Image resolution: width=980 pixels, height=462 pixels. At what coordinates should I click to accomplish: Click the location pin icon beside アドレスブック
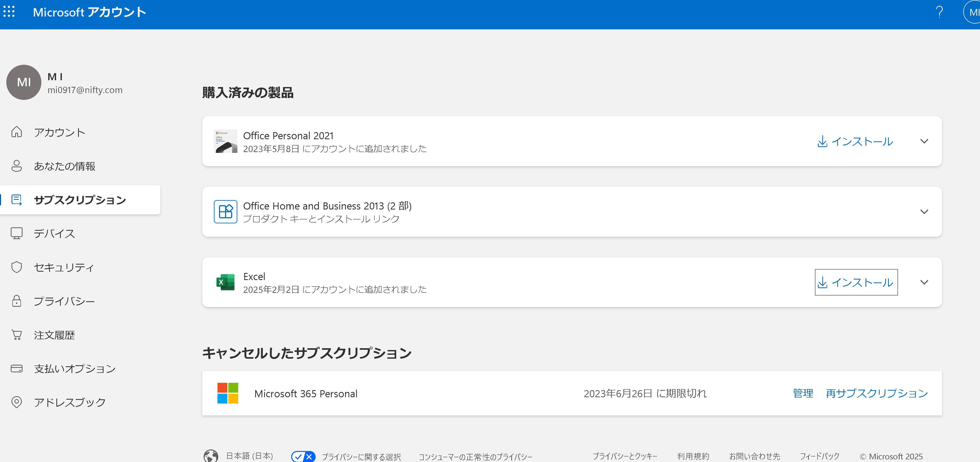click(x=16, y=402)
